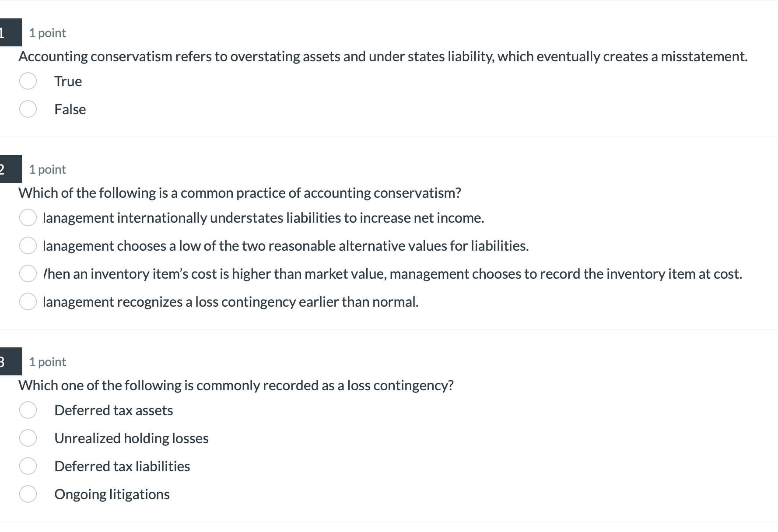Viewport: 778px width, 532px height.
Task: Click the 1 point label beside question 2
Action: pyautogui.click(x=47, y=169)
